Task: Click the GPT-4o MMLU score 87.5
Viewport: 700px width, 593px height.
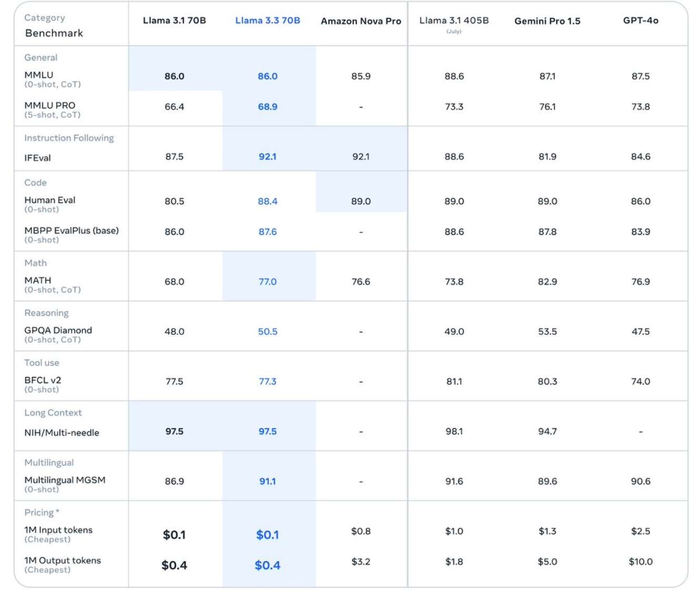Action: point(641,76)
